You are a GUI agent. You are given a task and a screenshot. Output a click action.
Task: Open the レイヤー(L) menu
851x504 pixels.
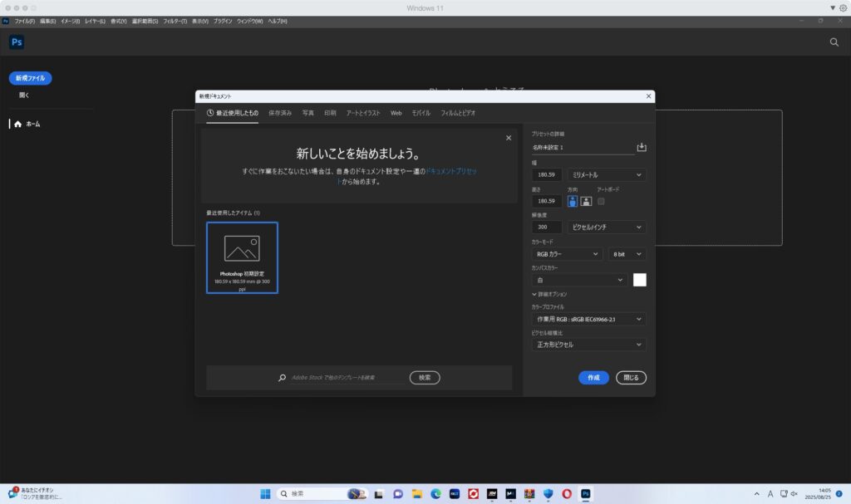[x=95, y=21]
